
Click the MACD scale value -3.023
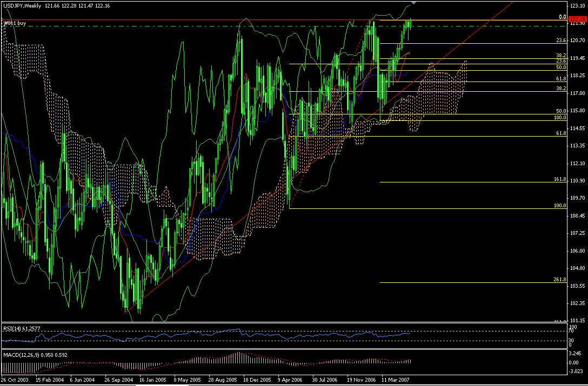coord(576,372)
